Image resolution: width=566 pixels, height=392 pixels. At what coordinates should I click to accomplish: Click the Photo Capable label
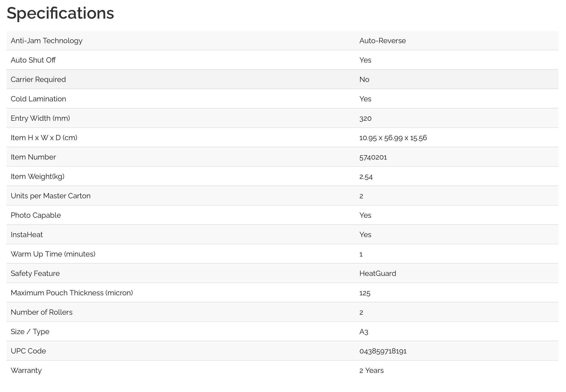click(x=36, y=215)
